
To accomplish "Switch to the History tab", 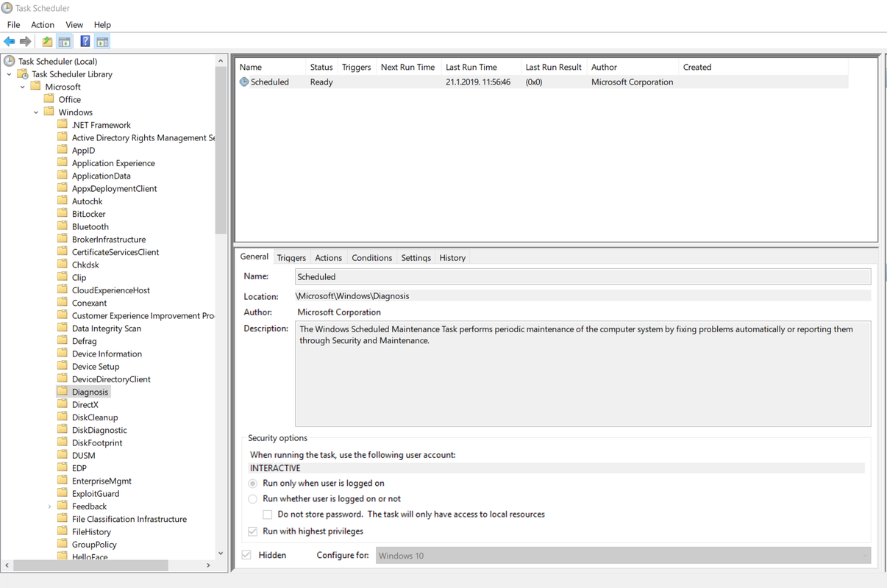I will (452, 258).
